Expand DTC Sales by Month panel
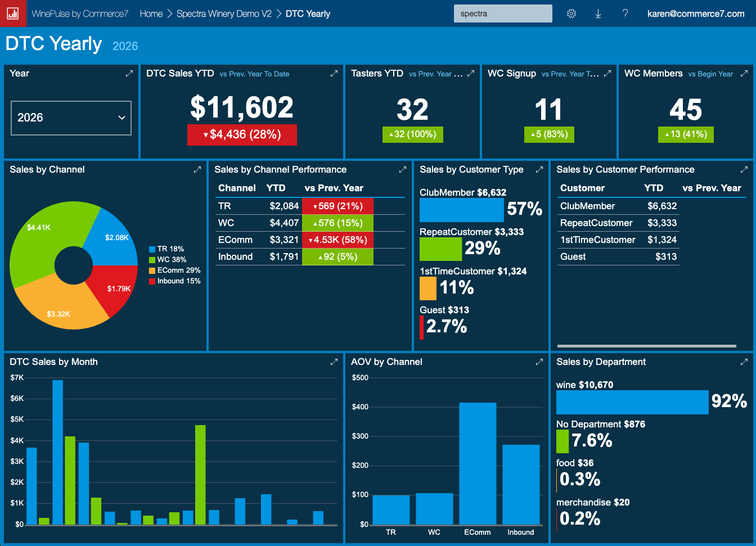756x546 pixels. pos(334,362)
